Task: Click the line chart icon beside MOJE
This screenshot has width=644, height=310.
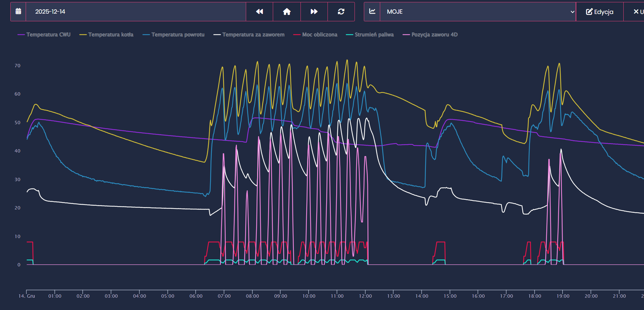Action: pos(372,12)
